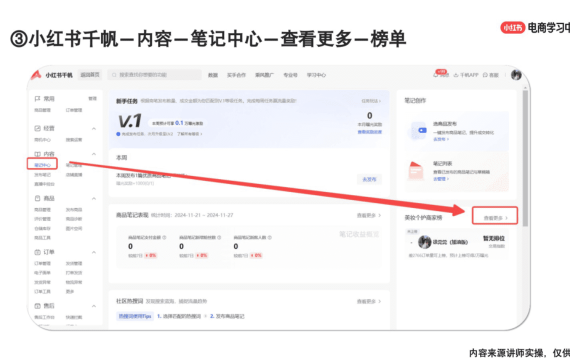Collapse the 售后 sidebar group chevron

[94, 306]
